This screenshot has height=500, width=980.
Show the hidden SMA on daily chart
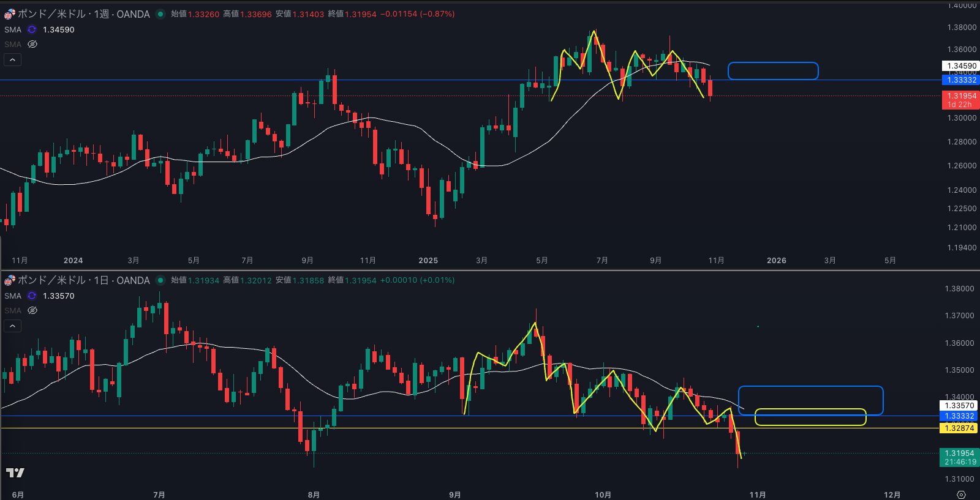32,310
